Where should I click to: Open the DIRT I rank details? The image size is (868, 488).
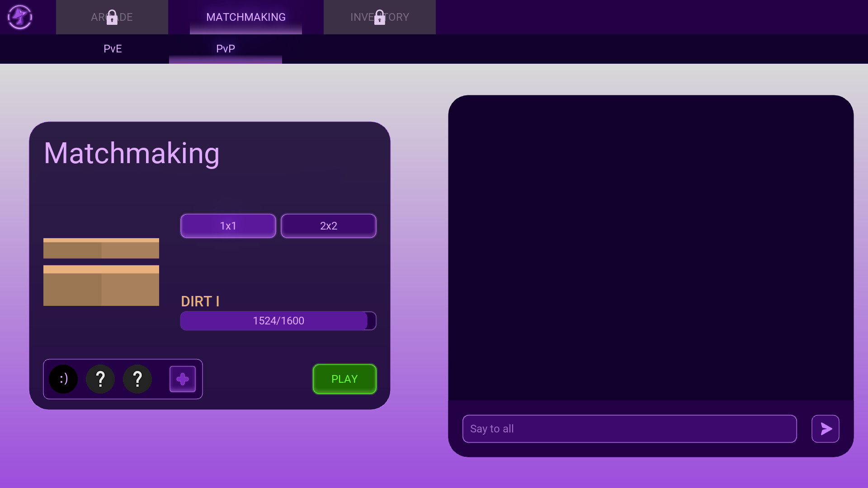(x=200, y=301)
